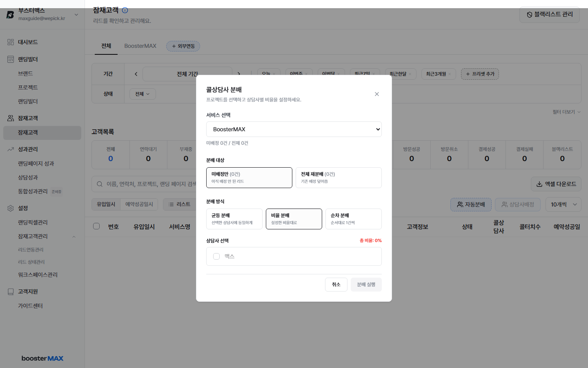Screen dimensions: 588x368
Task: Click the info icon next to 잠재고객 title
Action: (125, 10)
